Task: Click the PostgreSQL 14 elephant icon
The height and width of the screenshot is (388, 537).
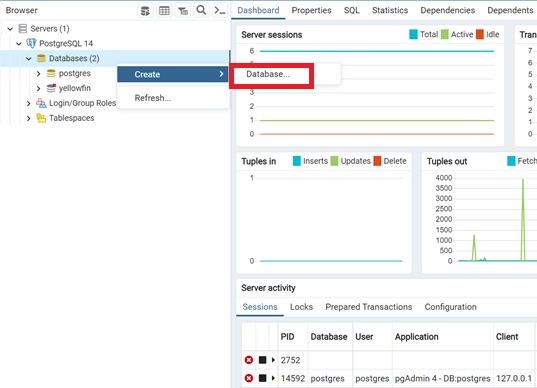Action: pyautogui.click(x=31, y=43)
